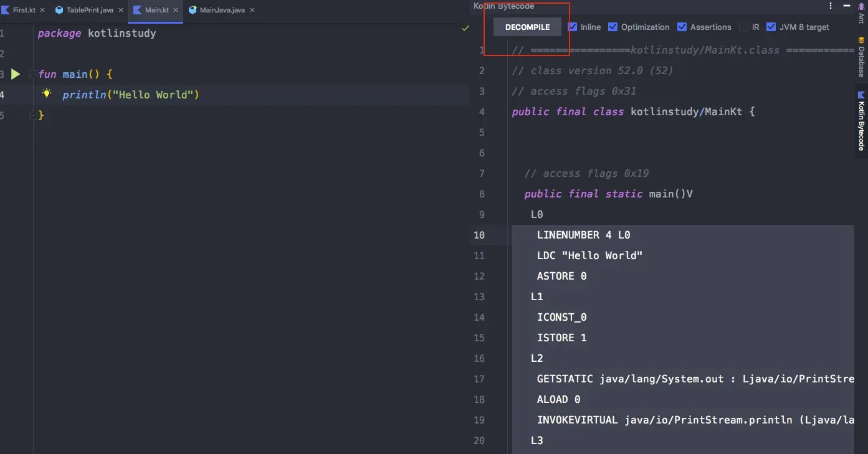Image resolution: width=868 pixels, height=454 pixels.
Task: Click the 'ALOAD 0' instruction
Action: click(x=559, y=399)
